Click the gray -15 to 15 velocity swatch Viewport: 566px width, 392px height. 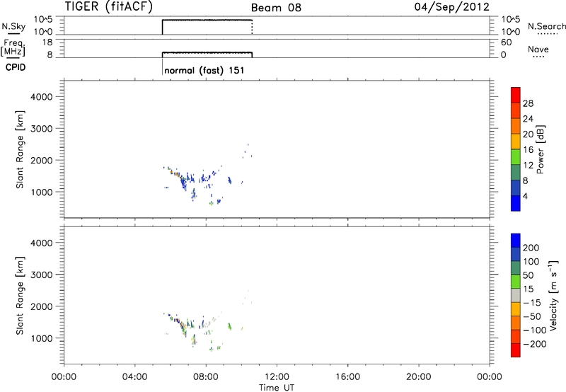point(516,295)
